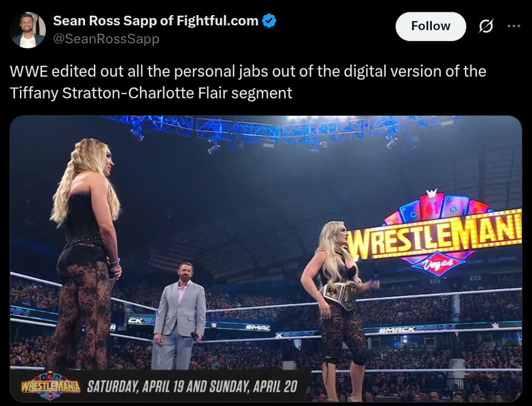Screen dimensions: 532x406
Task: Click the blue verified checkmark badge
Action: (269, 21)
